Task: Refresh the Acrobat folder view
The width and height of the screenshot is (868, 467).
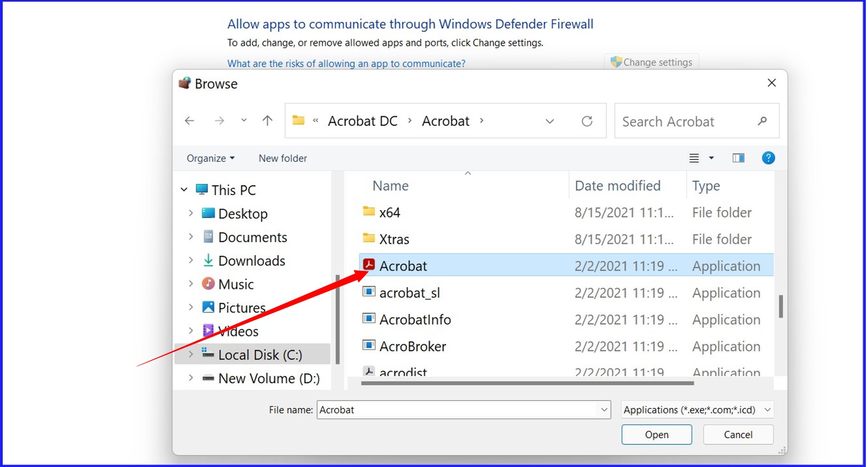Action: (x=587, y=121)
